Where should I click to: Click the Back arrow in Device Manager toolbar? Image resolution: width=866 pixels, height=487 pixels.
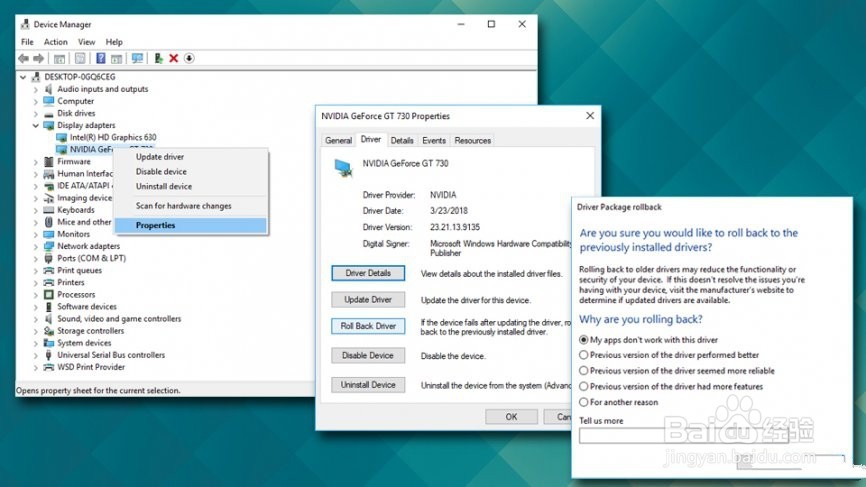click(23, 58)
